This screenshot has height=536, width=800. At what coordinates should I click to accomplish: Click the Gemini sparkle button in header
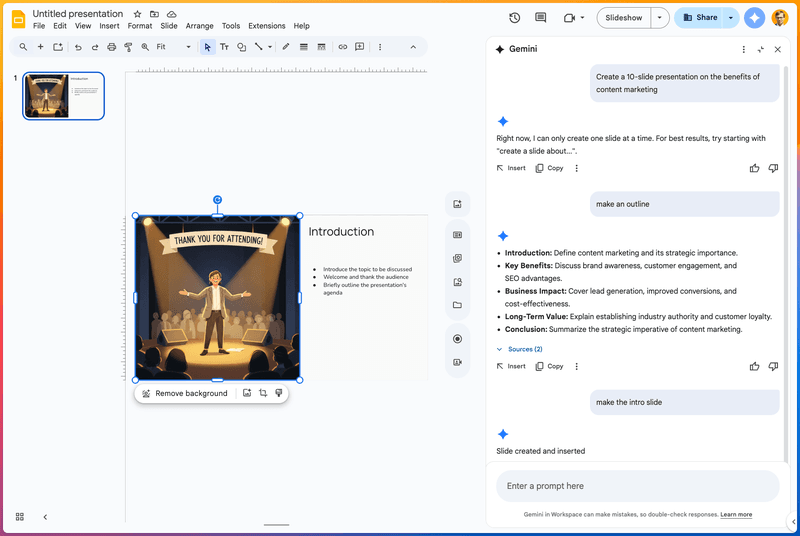[x=754, y=18]
